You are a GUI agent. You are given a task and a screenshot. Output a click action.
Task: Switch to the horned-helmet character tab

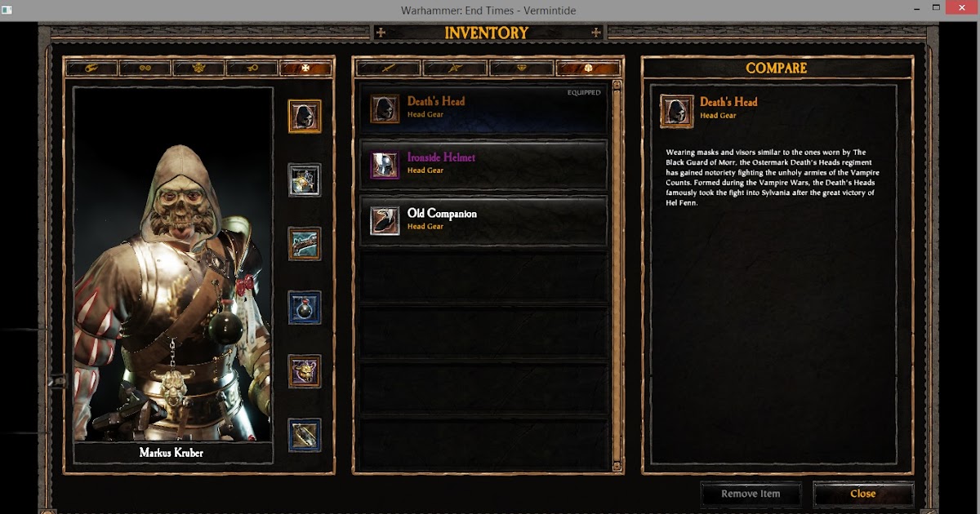pyautogui.click(x=198, y=69)
